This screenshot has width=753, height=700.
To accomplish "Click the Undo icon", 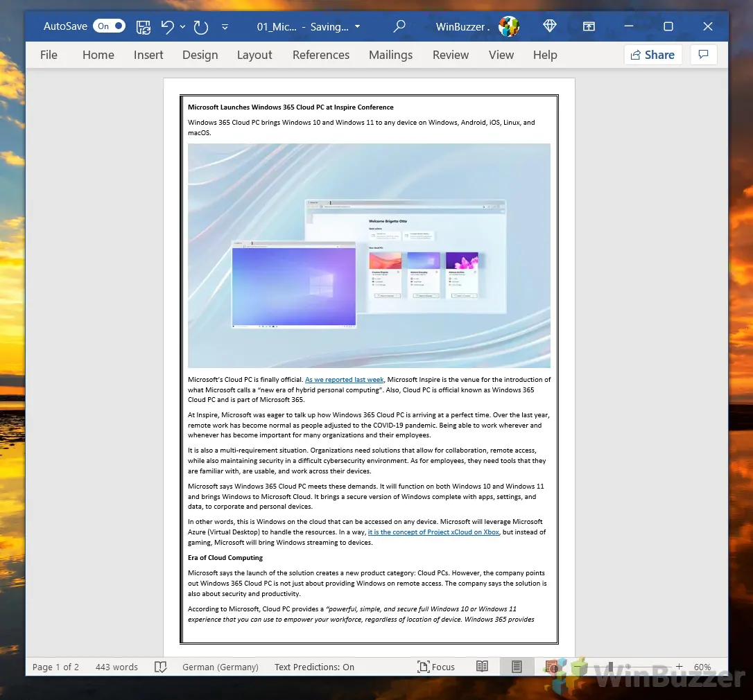I will click(166, 26).
